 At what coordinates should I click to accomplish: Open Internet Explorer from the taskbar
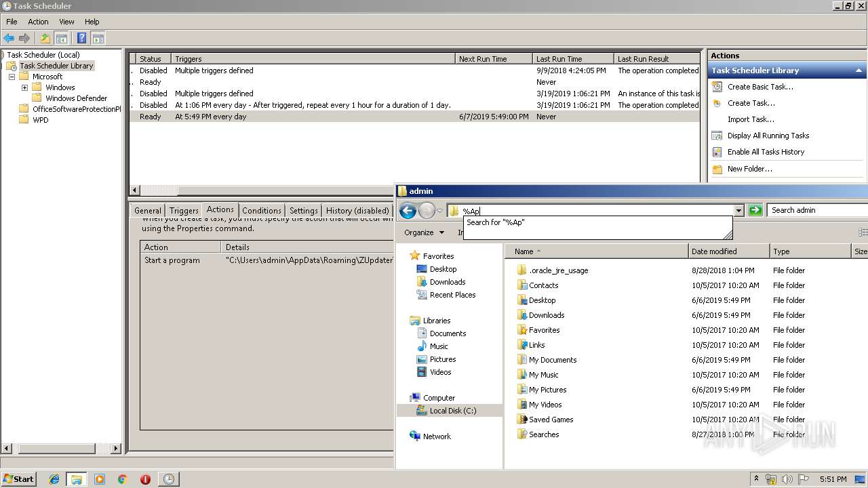point(54,479)
